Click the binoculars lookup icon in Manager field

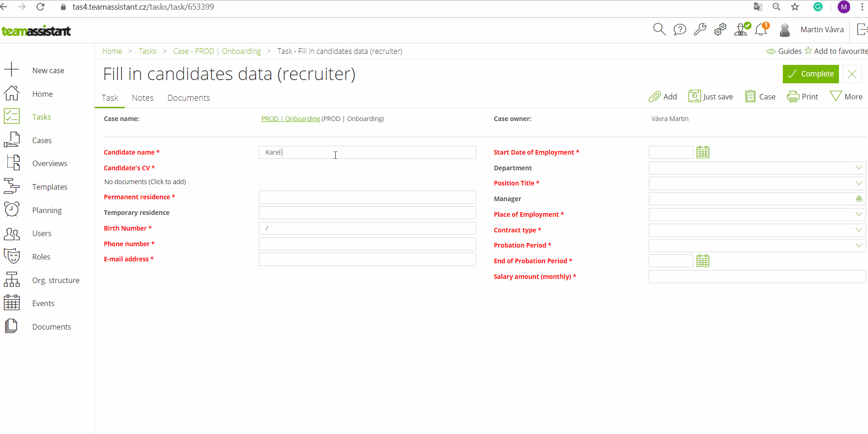coord(859,199)
